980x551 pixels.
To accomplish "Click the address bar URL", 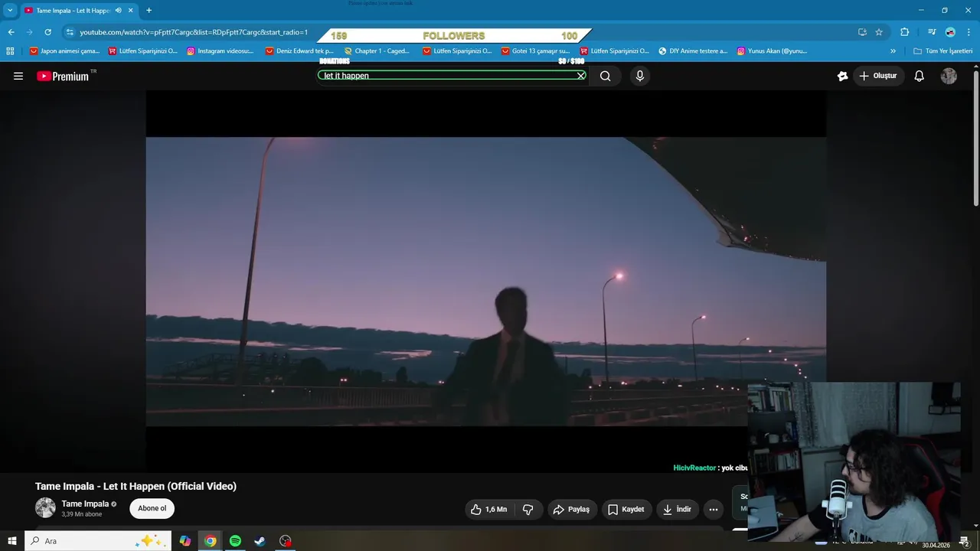I will coord(194,32).
